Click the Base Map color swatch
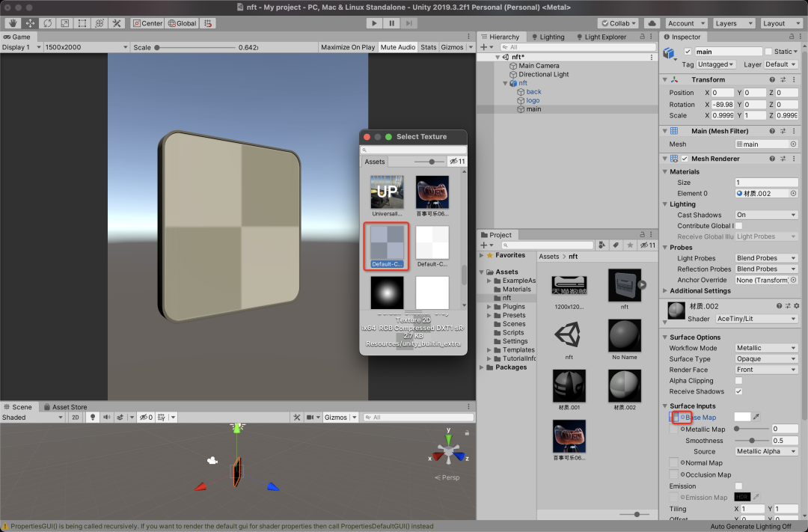 click(742, 417)
